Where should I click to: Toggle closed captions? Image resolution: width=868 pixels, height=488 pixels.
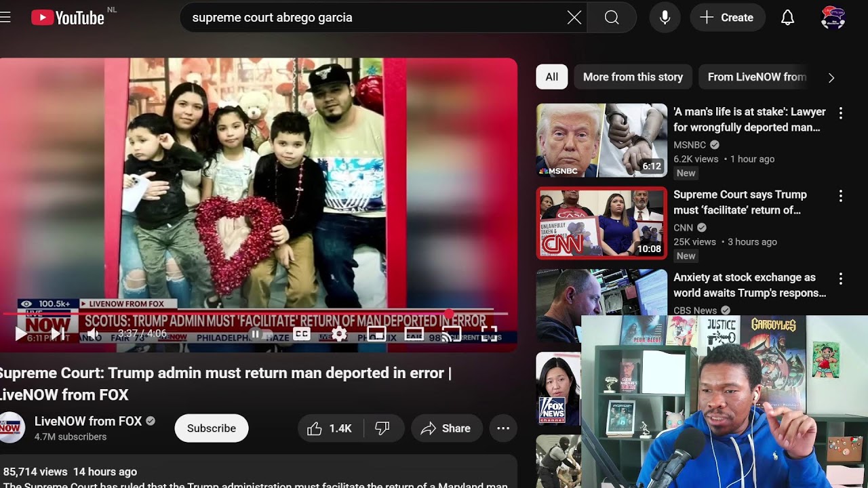tap(302, 333)
